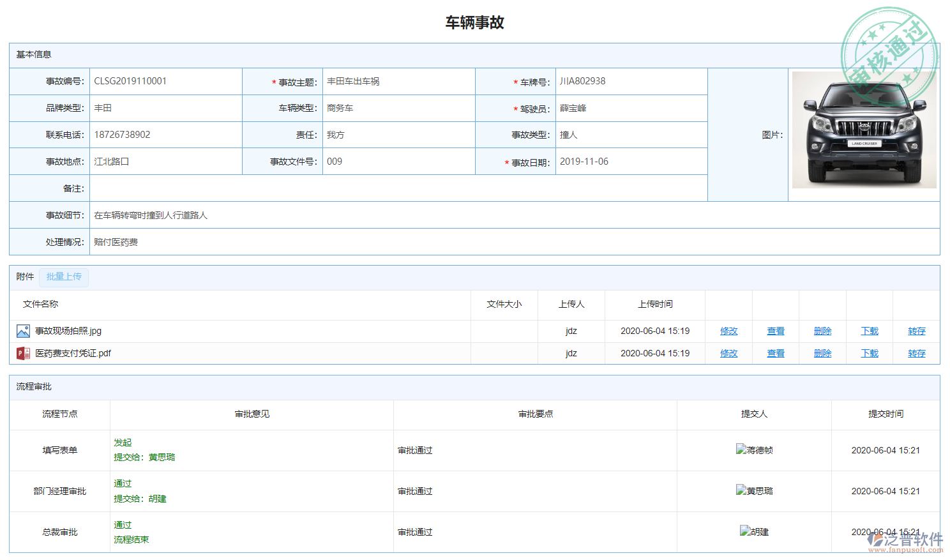
Task: Click 转存 for 医药费支付凭证.pdf
Action: [x=916, y=353]
